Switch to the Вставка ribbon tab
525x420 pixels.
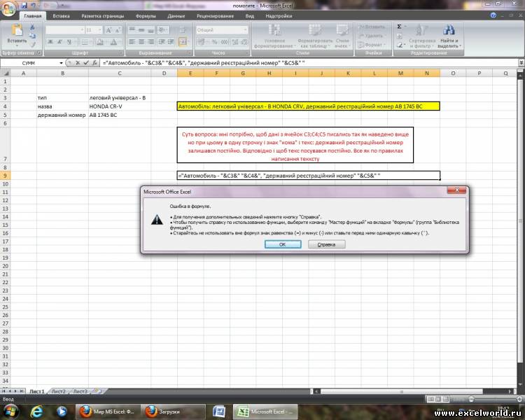point(61,15)
